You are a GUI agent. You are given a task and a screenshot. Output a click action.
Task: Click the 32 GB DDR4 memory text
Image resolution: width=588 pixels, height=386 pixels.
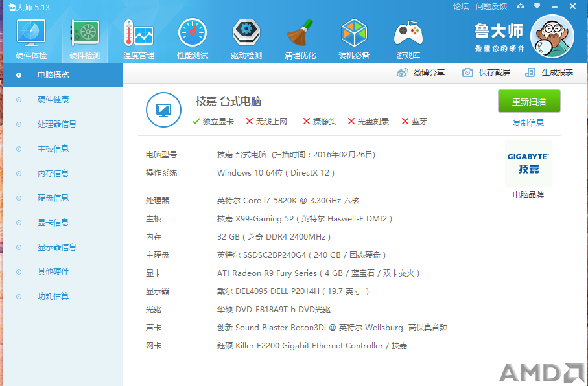(274, 237)
